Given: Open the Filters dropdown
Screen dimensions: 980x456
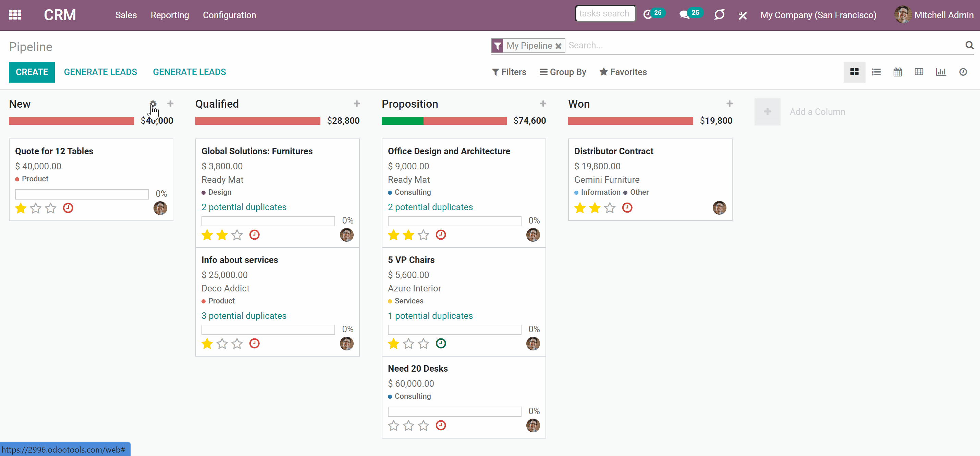Looking at the screenshot, I should (509, 72).
